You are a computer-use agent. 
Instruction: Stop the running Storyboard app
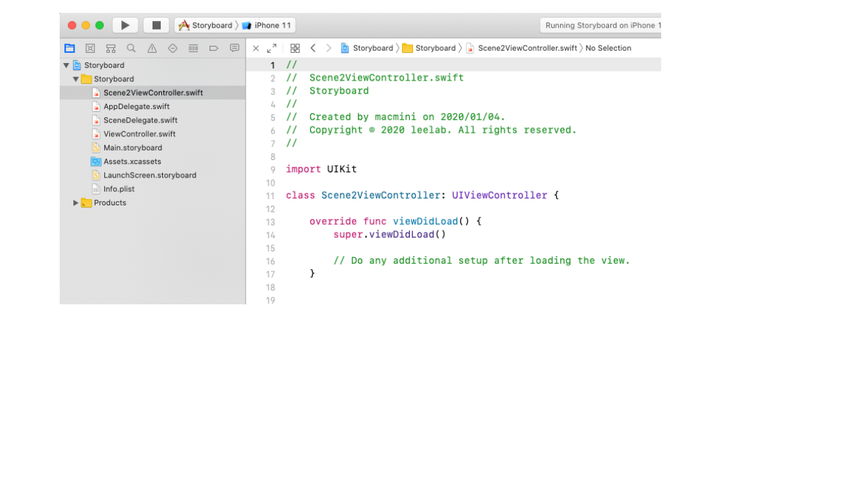tap(156, 25)
